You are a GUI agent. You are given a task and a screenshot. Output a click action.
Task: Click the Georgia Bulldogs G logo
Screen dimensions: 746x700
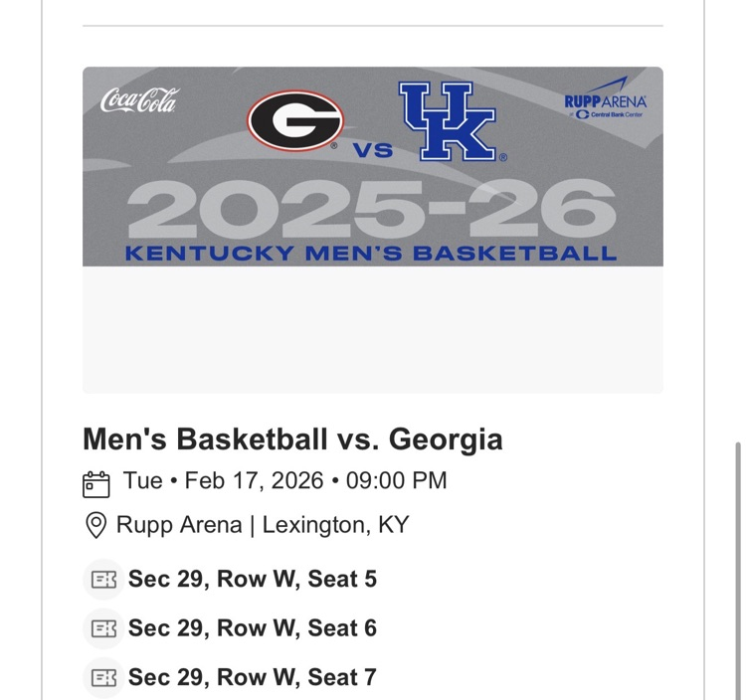[x=295, y=120]
